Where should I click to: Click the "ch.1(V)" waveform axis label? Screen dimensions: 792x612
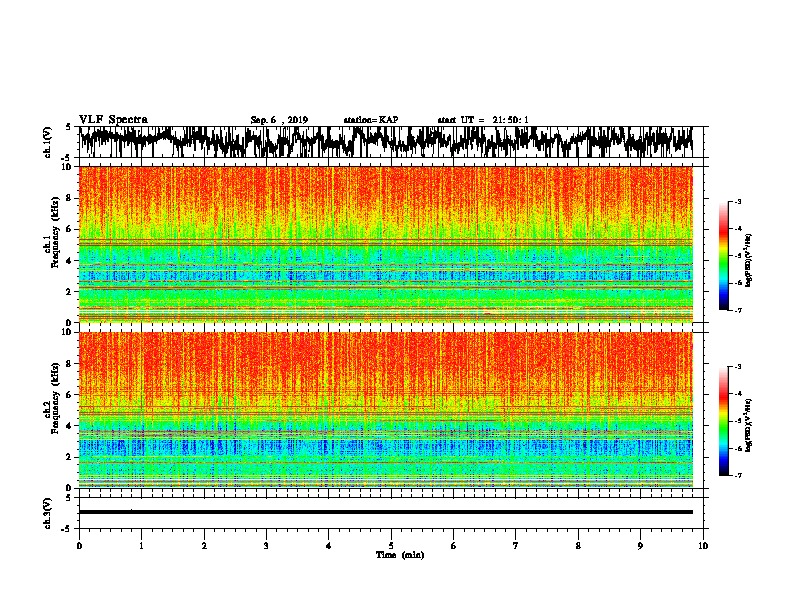point(48,142)
